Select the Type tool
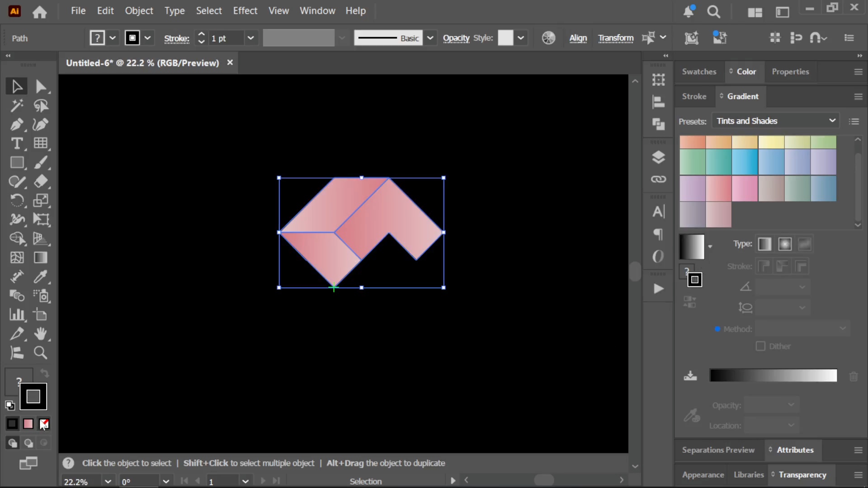Image resolution: width=868 pixels, height=488 pixels. (17, 144)
